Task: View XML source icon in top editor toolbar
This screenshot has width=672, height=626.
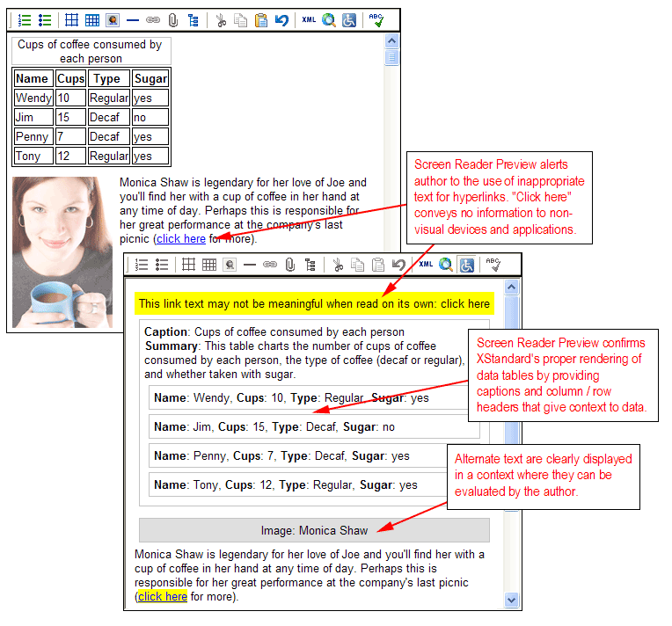Action: pos(309,19)
